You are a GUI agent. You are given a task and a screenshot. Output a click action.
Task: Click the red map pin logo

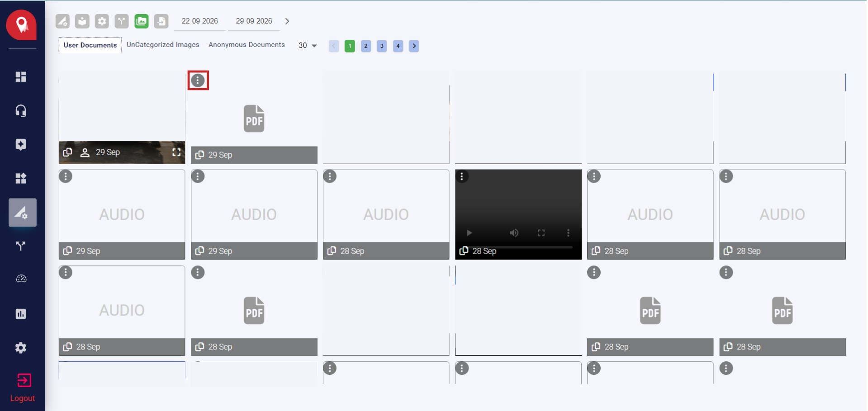(21, 25)
